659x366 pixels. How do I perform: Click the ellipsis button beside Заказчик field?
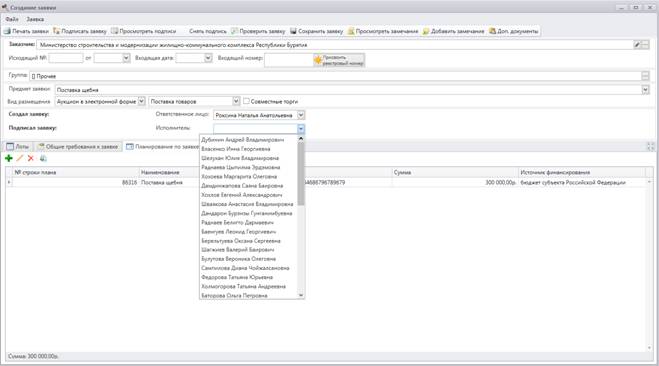(x=646, y=45)
